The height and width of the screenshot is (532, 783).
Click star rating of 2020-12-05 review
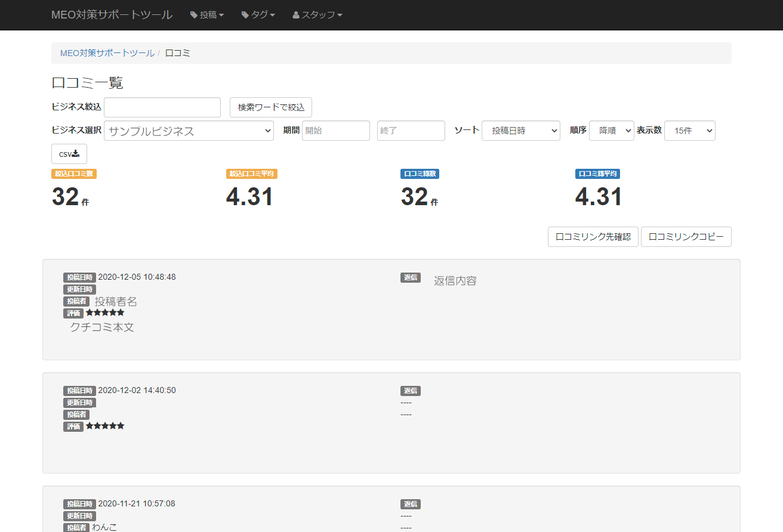tap(105, 313)
